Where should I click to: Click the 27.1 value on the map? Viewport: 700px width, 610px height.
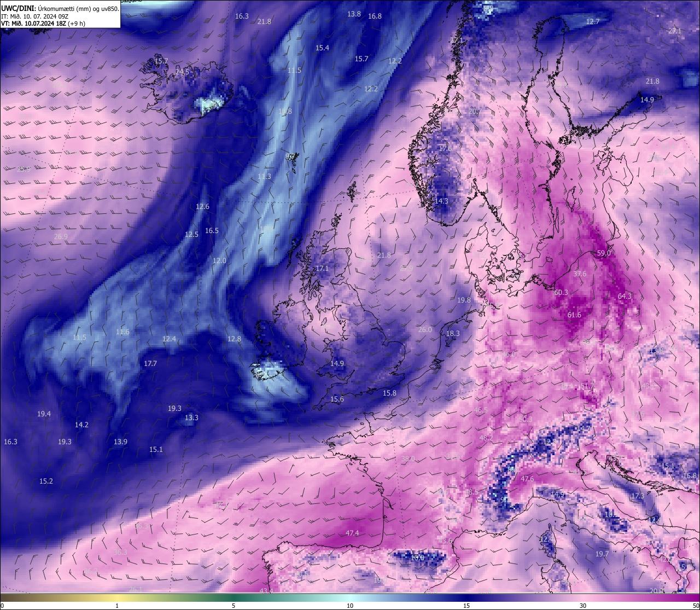click(x=675, y=31)
